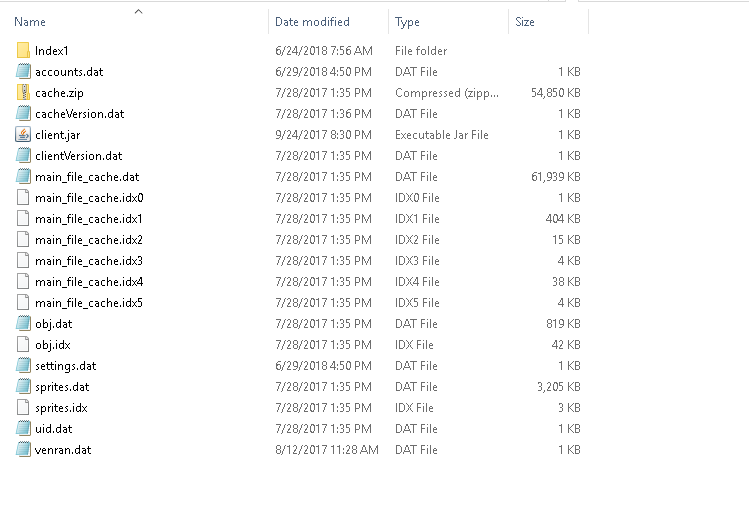Screen dimensions: 749x508
Task: Sort by Date modified column
Action: 312,22
